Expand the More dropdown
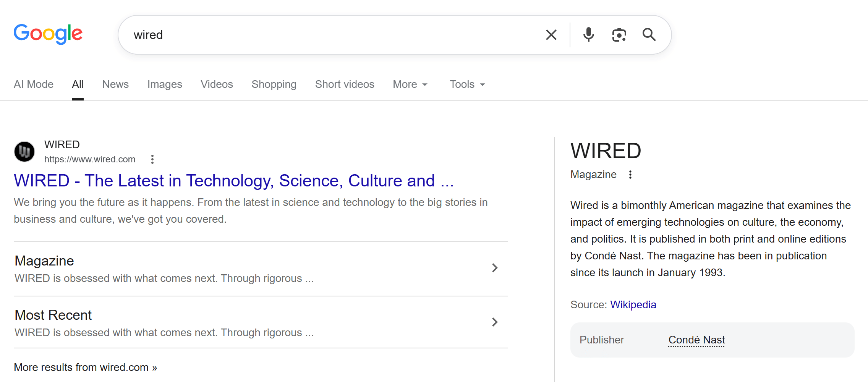 (410, 84)
